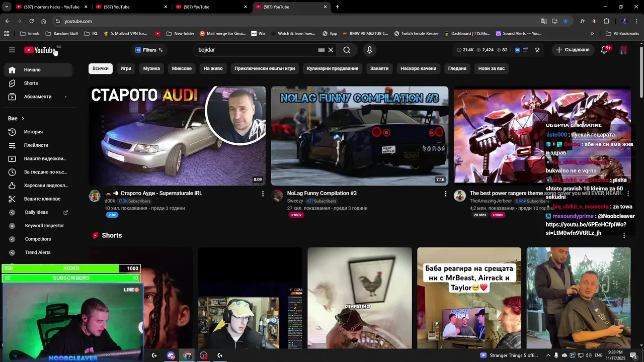Click the browser home button

(x=43, y=21)
